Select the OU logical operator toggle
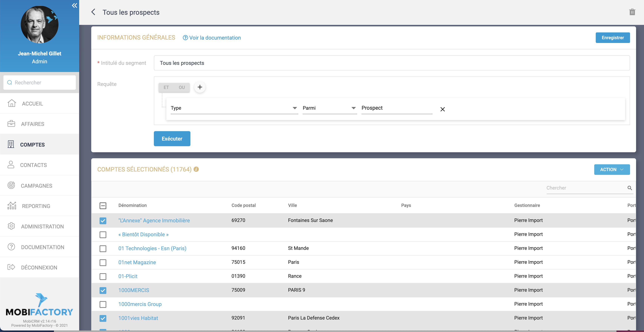This screenshot has height=332, width=644. (182, 87)
